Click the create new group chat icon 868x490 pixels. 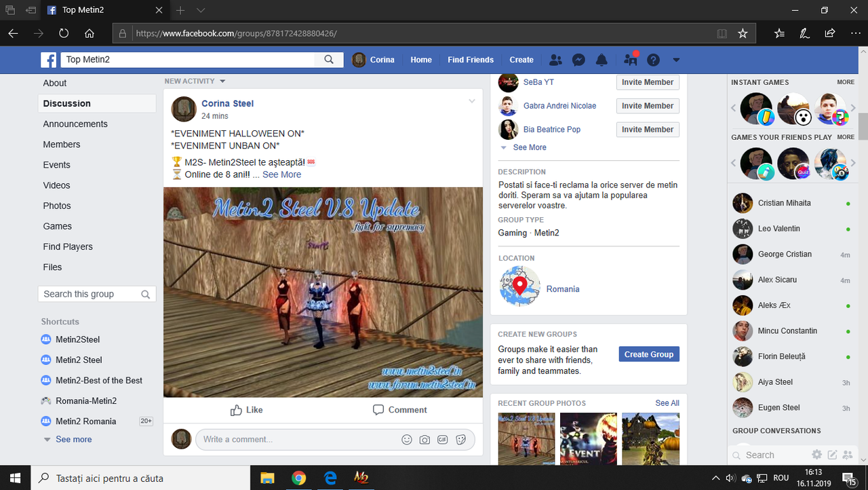[846, 455]
